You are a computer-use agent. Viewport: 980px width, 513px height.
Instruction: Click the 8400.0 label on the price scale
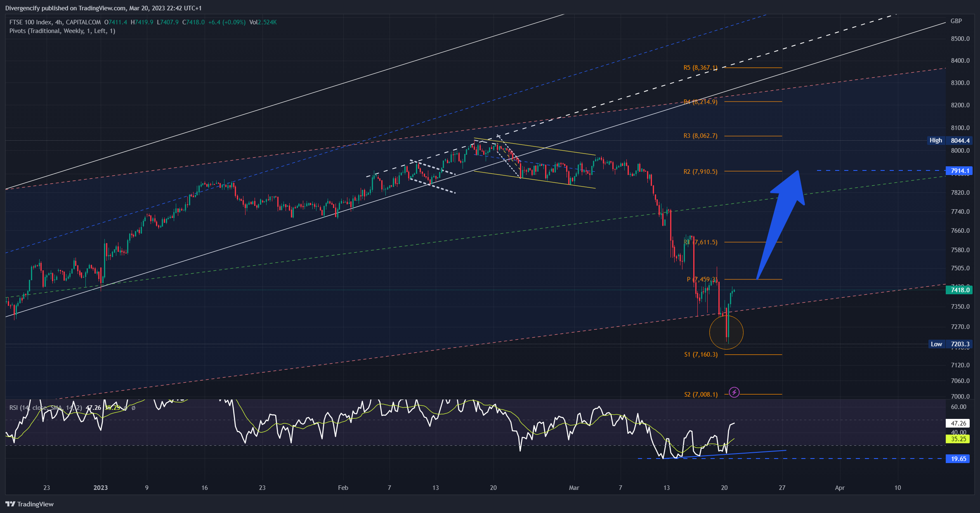(960, 61)
